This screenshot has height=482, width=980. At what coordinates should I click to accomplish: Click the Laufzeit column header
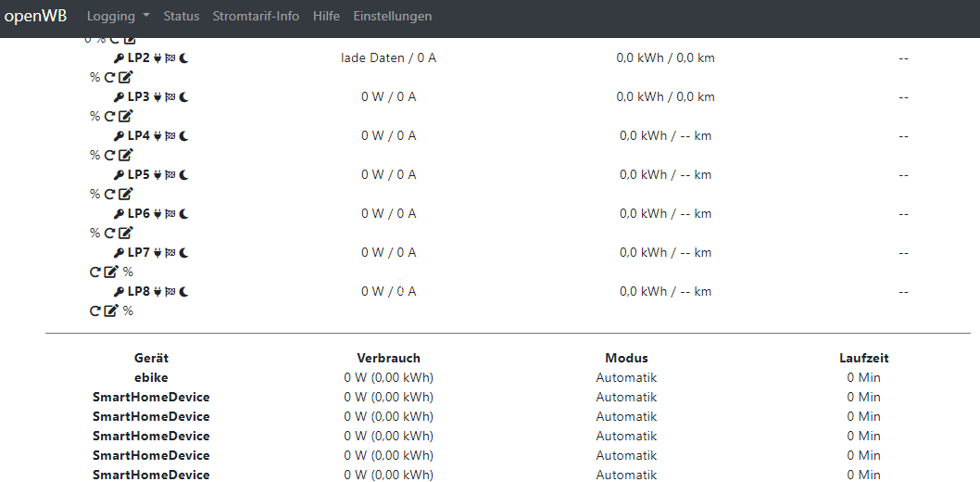(863, 358)
